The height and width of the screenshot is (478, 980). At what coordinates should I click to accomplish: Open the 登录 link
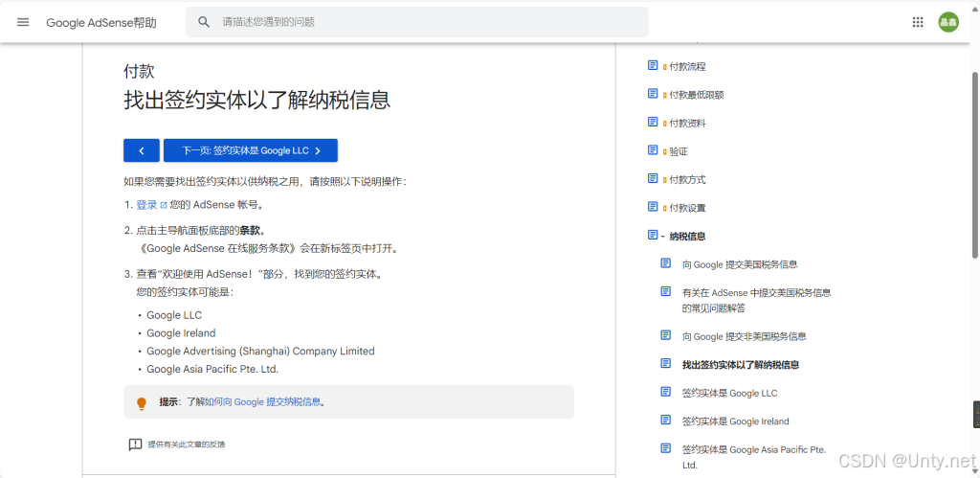(x=146, y=205)
